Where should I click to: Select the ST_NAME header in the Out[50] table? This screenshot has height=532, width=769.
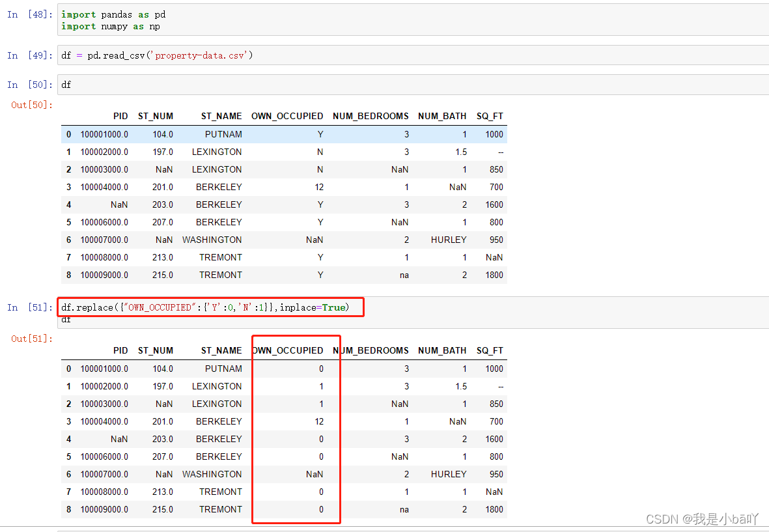(221, 116)
